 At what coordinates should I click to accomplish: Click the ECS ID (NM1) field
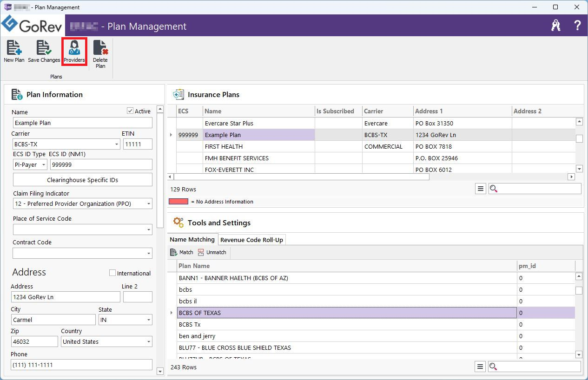(101, 164)
